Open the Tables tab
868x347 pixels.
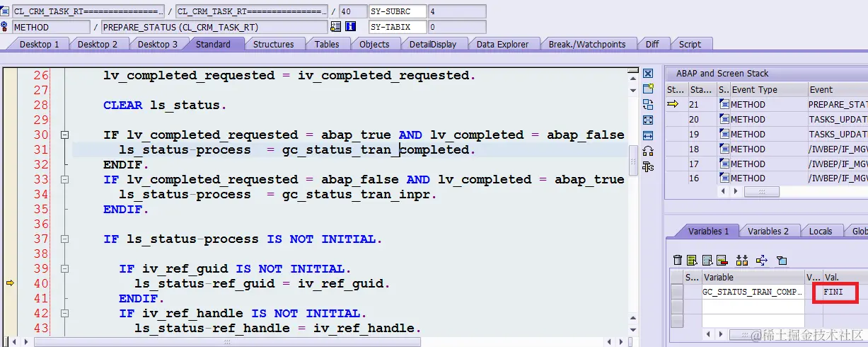327,44
